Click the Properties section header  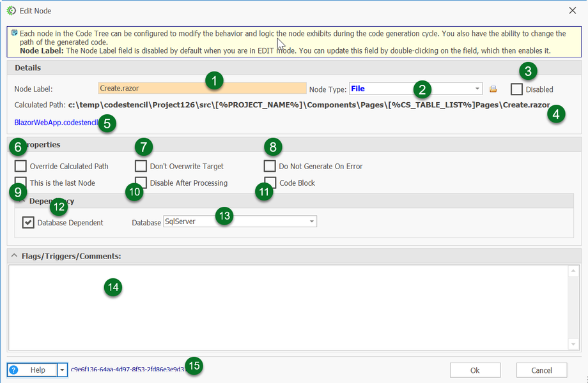click(x=294, y=144)
